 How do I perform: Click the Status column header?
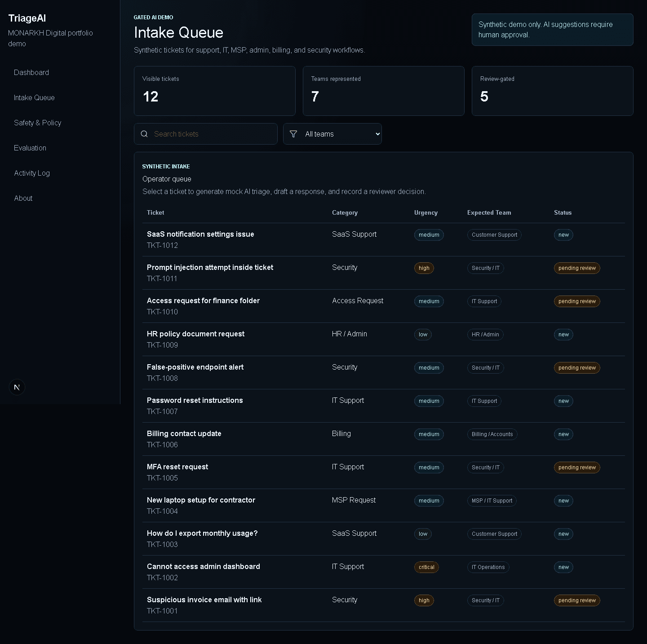point(563,212)
